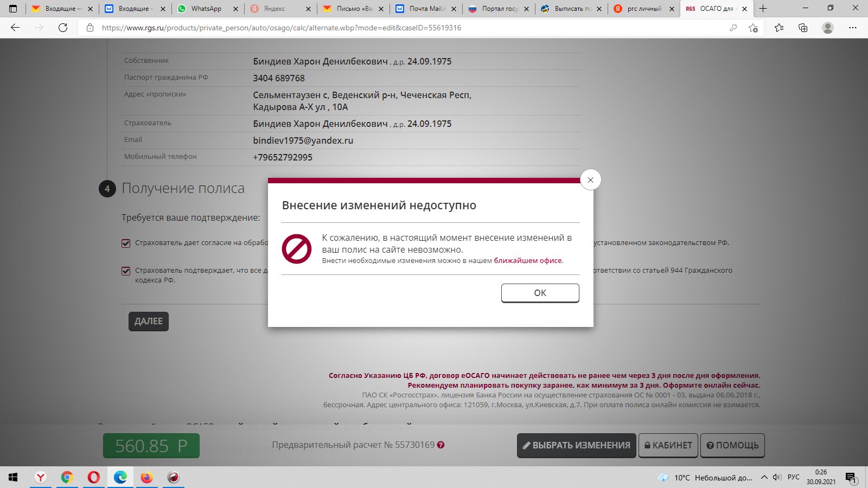868x488 pixels.
Task: Open the 'ближайшем офисе' link
Action: click(x=528, y=261)
